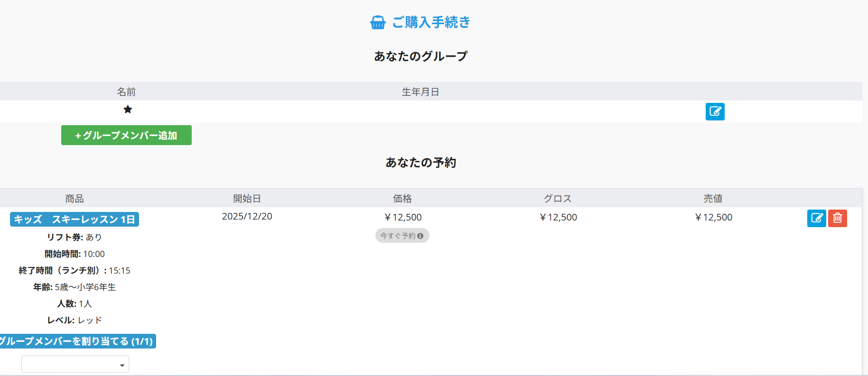Click グループメンバーを割り当てる (1/1) label
Image resolution: width=868 pixels, height=376 pixels.
tap(77, 341)
